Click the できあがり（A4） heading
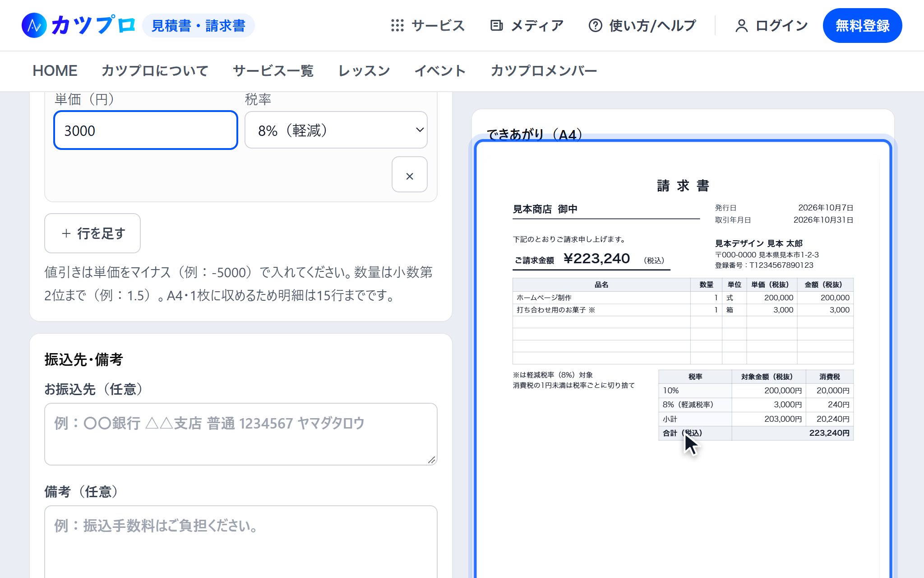 pyautogui.click(x=534, y=134)
